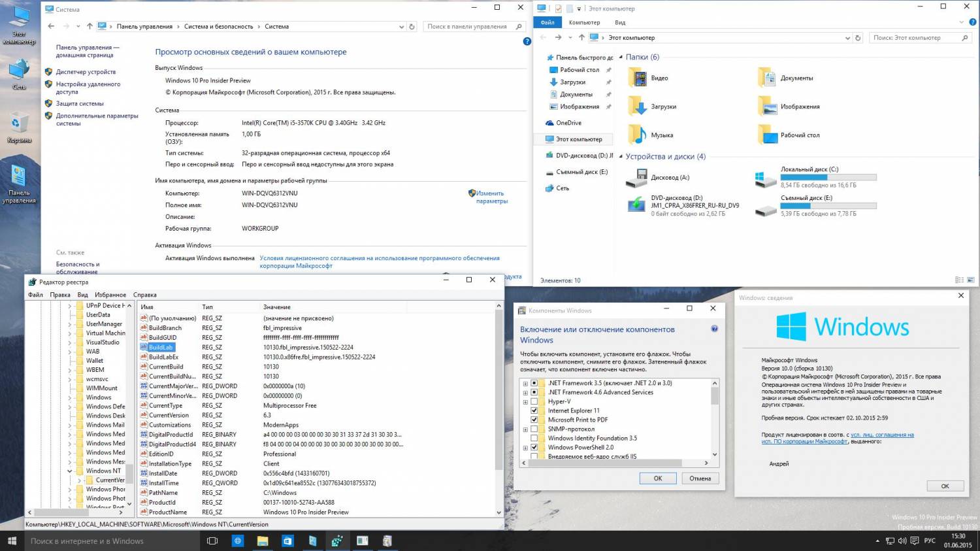Click the volume icon in system tray
980x551 pixels.
tap(902, 541)
